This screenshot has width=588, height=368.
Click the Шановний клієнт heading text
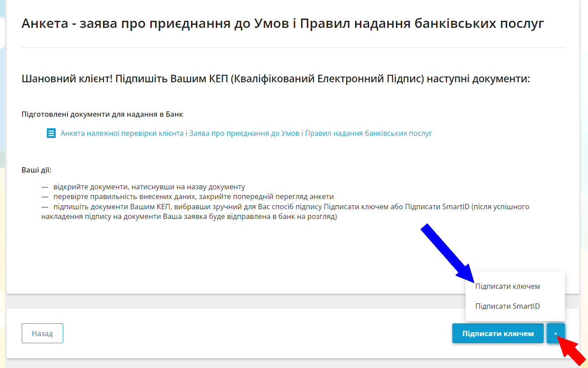click(275, 80)
